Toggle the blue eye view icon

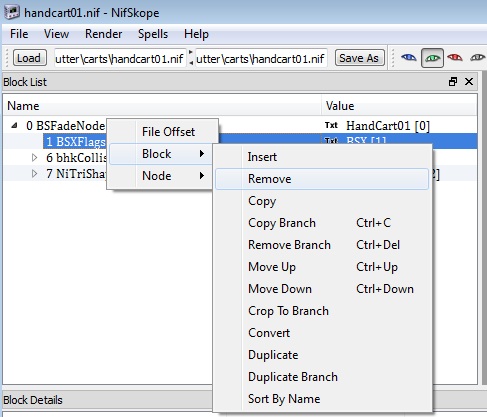pos(409,58)
